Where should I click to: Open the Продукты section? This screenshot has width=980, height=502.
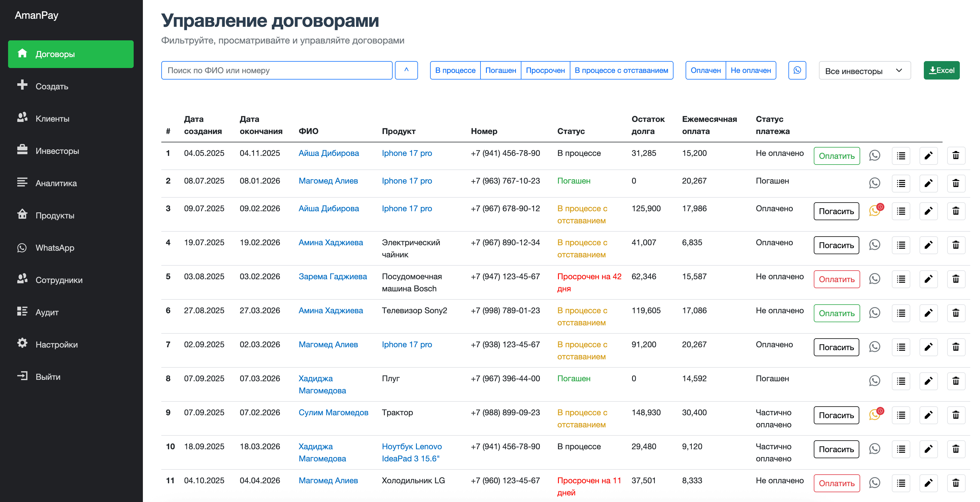[x=55, y=215]
